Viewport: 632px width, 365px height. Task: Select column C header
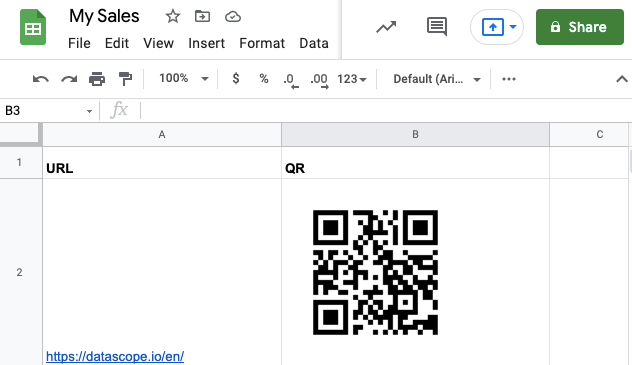point(590,135)
